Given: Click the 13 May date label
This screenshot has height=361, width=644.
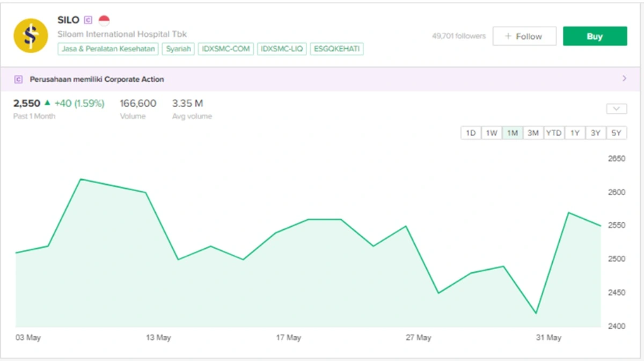Looking at the screenshot, I should 158,337.
